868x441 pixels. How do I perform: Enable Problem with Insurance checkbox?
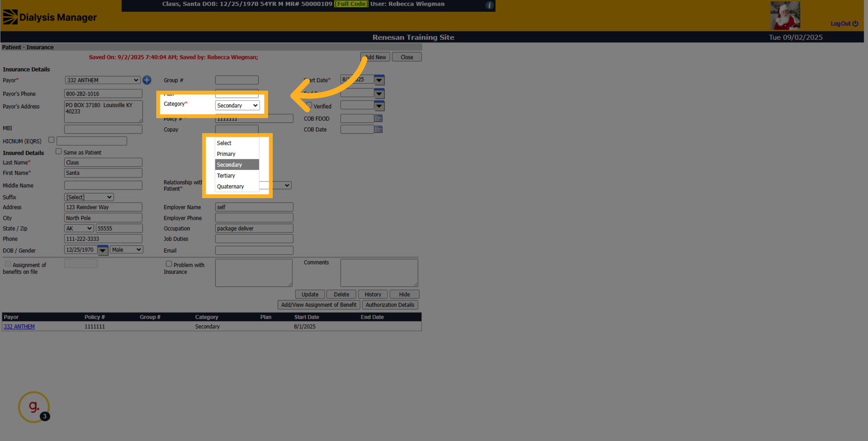(x=169, y=264)
